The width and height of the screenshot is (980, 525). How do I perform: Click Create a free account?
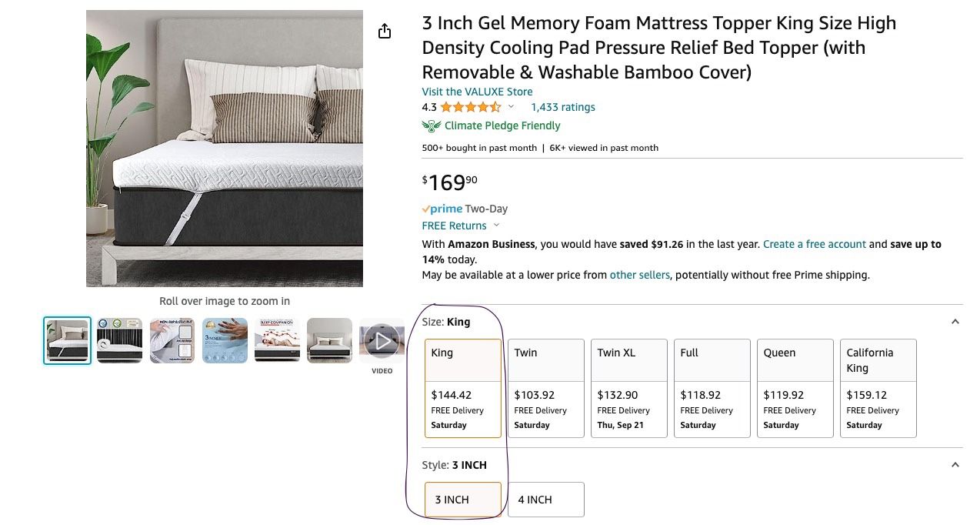point(815,244)
